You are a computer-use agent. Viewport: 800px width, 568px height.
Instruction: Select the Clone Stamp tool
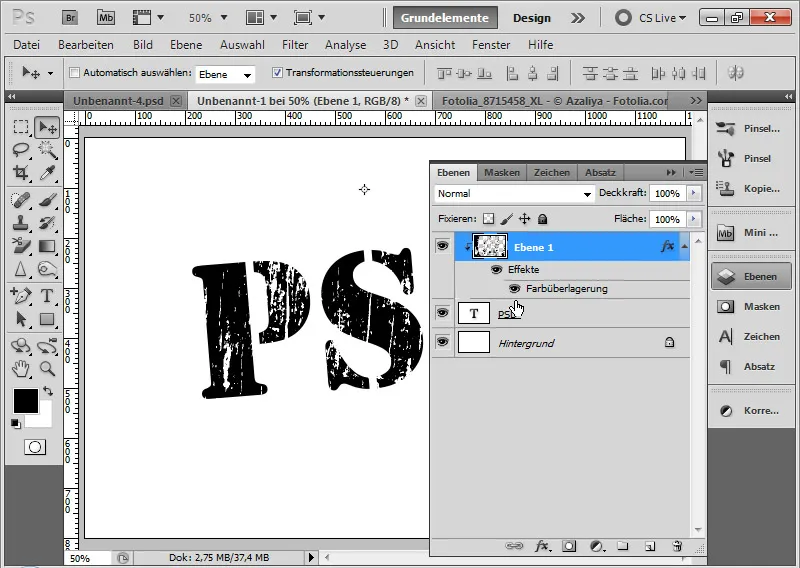click(21, 223)
